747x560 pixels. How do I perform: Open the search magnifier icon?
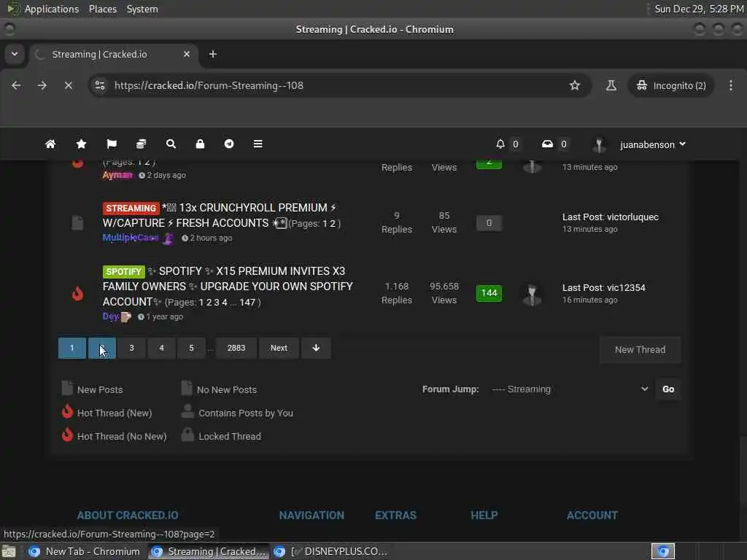pyautogui.click(x=171, y=144)
